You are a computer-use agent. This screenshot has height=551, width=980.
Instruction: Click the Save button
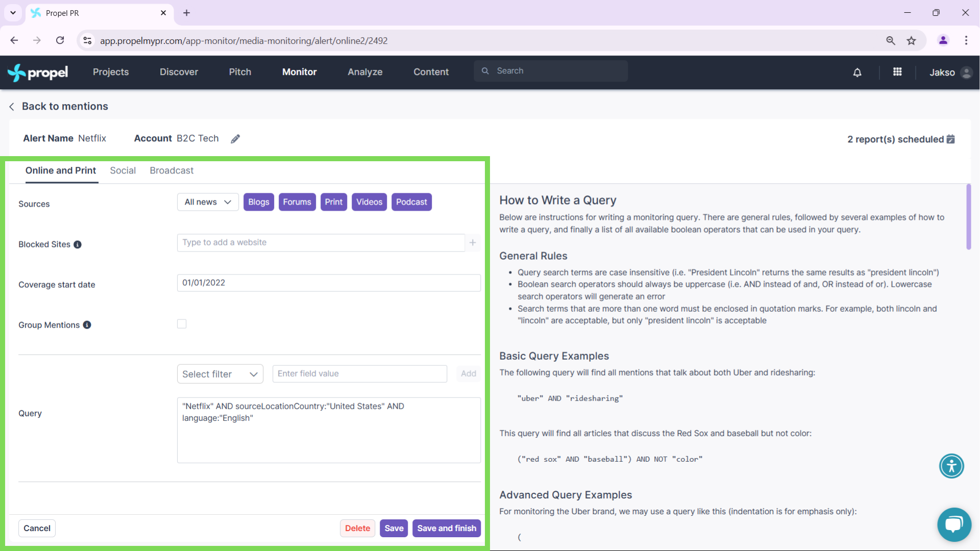pyautogui.click(x=394, y=528)
